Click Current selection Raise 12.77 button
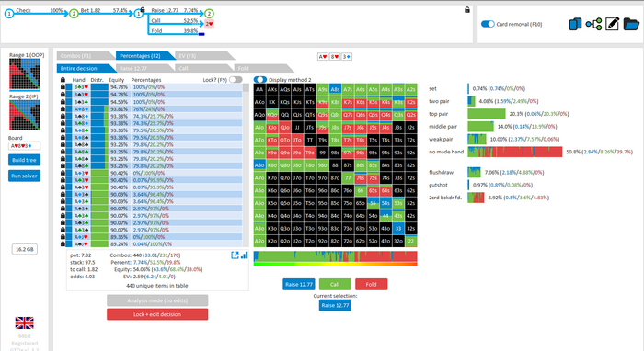 335,305
